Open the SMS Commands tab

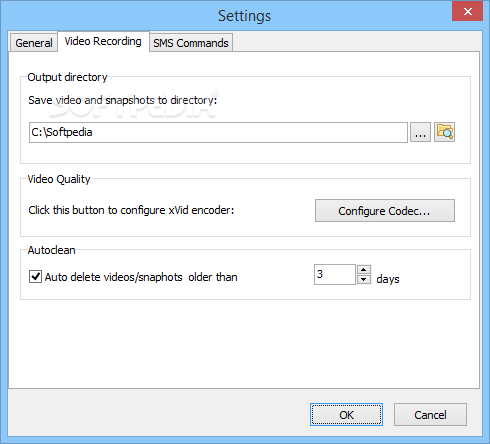tap(191, 43)
